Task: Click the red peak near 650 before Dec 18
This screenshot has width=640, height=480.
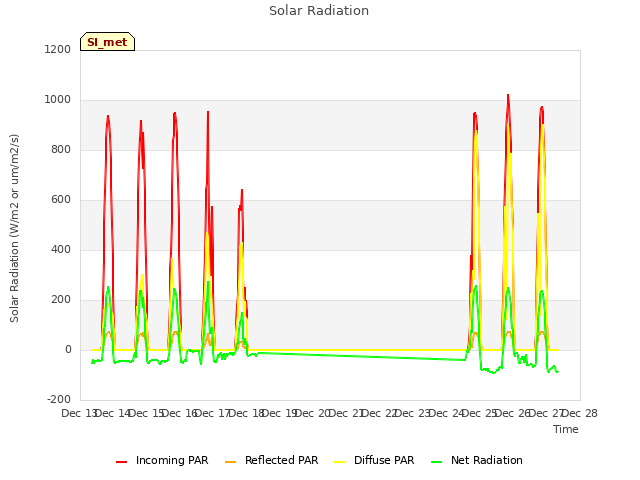Action: click(242, 190)
